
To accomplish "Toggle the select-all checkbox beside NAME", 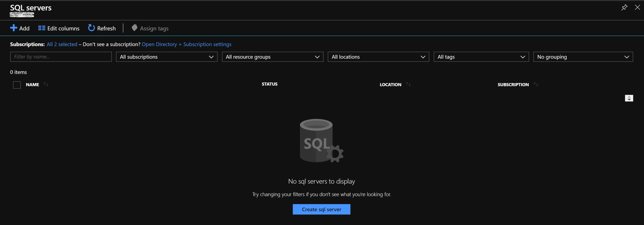I will pos(17,85).
